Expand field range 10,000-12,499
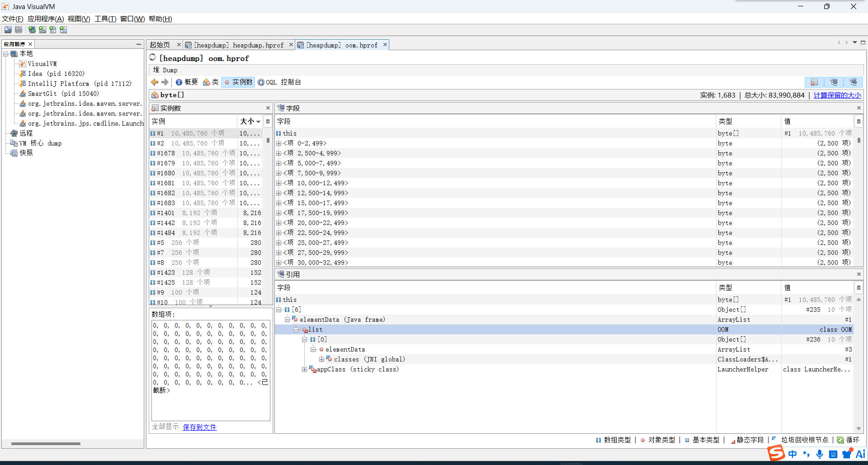Screen dimensions: 868x465 click(279, 183)
